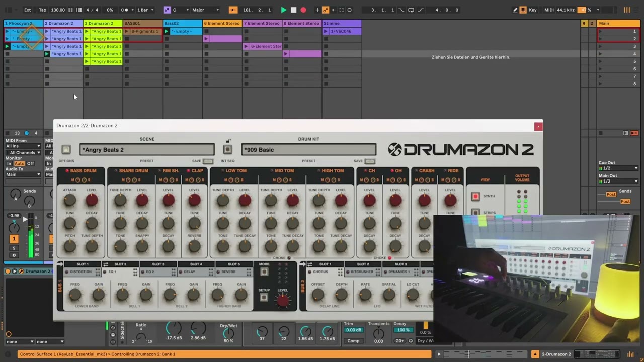Select the 3 Drumazon 2 track header
Image resolution: width=644 pixels, height=362 pixels.
[x=103, y=23]
